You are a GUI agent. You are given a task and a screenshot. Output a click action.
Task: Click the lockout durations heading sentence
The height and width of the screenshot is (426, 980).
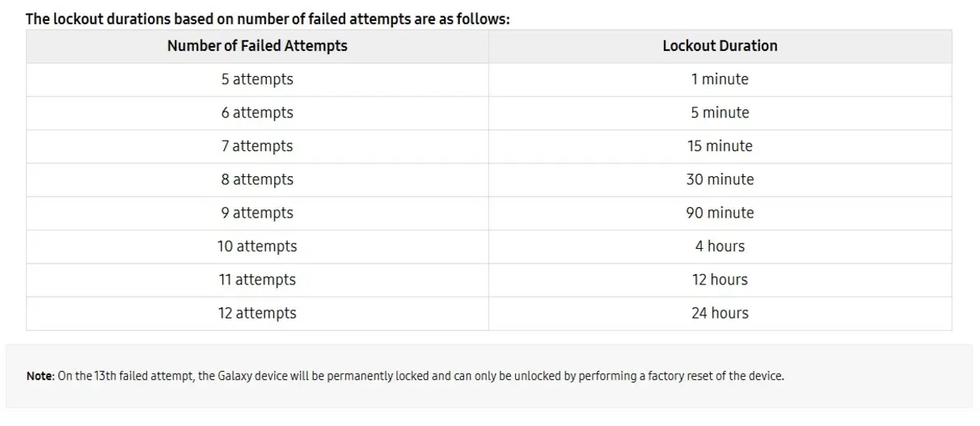[268, 19]
